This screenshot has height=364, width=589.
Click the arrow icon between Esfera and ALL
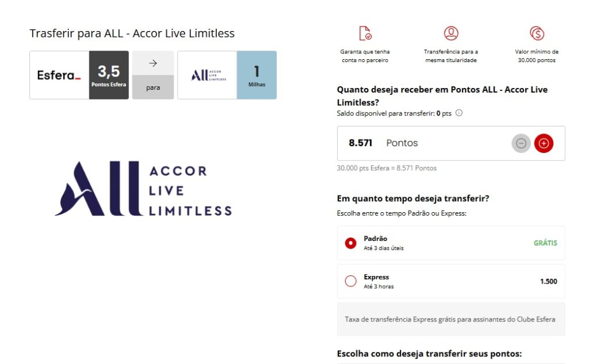[153, 63]
